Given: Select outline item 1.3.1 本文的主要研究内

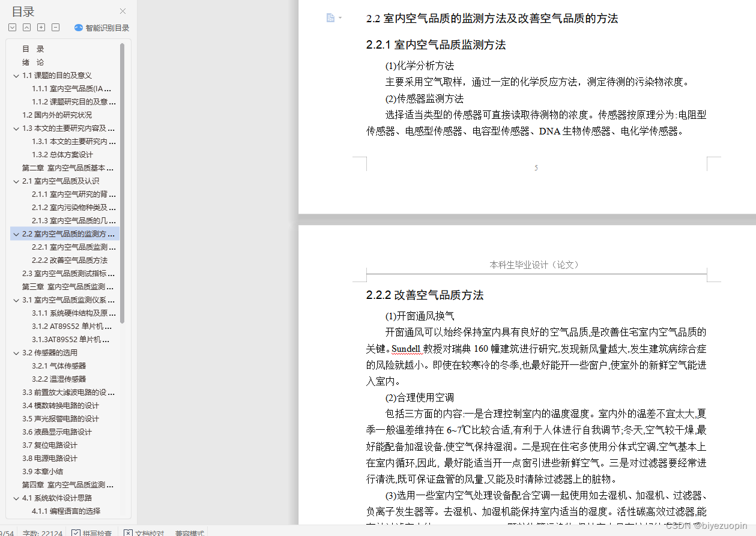Looking at the screenshot, I should click(x=74, y=142).
